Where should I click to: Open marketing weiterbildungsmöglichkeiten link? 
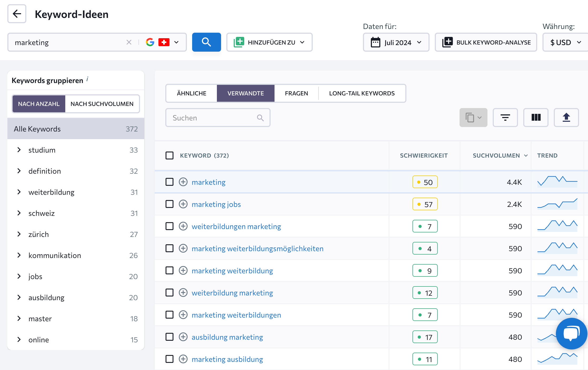tap(257, 249)
